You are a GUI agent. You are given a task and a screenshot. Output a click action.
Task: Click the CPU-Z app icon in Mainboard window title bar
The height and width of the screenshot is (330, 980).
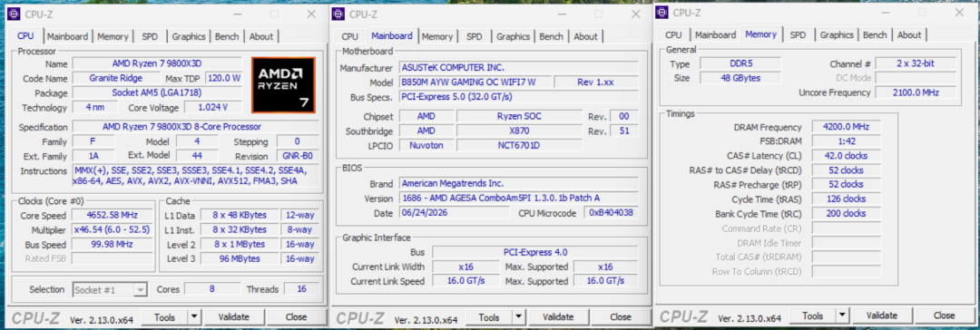click(x=338, y=14)
